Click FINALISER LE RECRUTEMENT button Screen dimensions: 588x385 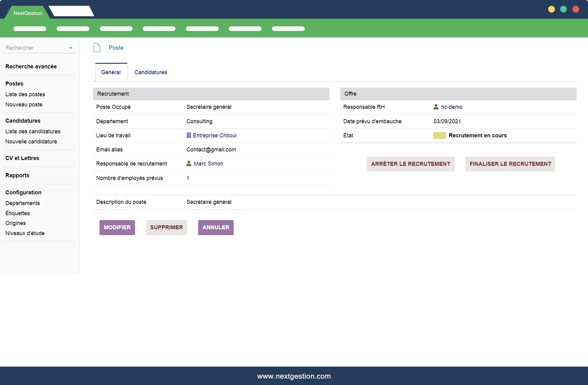(x=510, y=164)
